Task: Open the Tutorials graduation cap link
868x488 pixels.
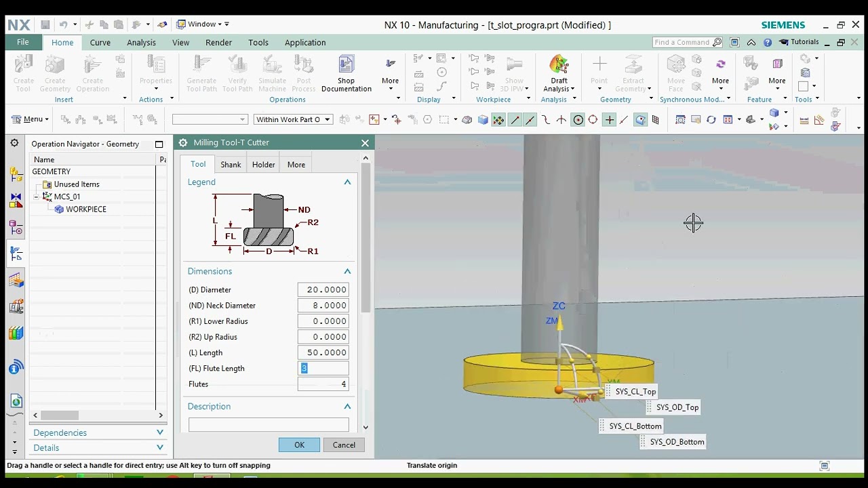Action: coord(799,42)
